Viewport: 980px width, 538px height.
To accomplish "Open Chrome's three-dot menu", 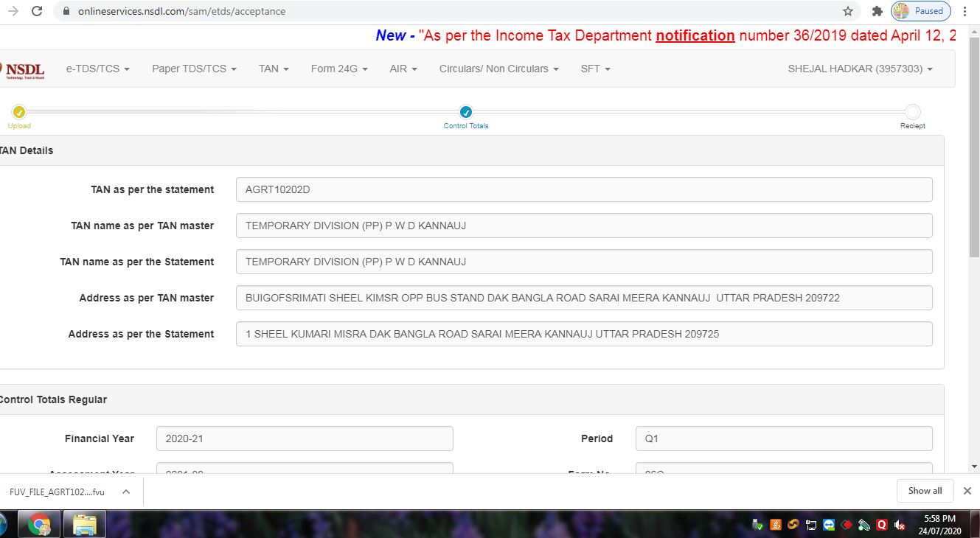I will pyautogui.click(x=965, y=11).
